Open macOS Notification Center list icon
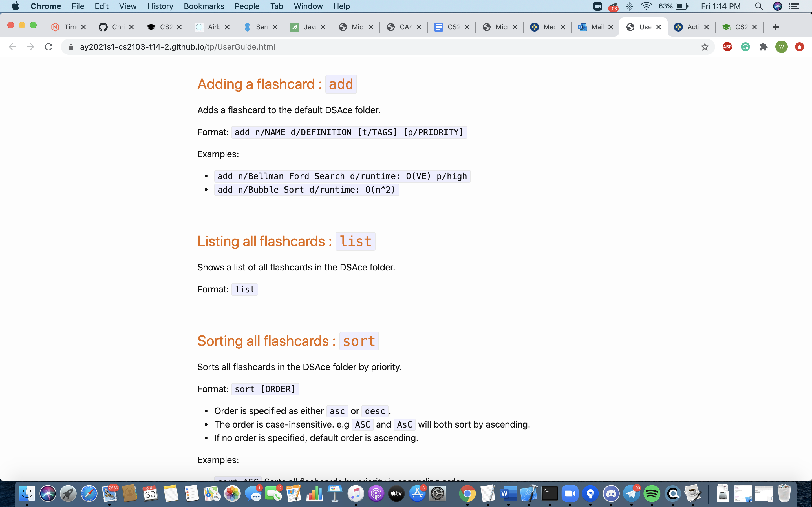The image size is (812, 507). tap(794, 6)
